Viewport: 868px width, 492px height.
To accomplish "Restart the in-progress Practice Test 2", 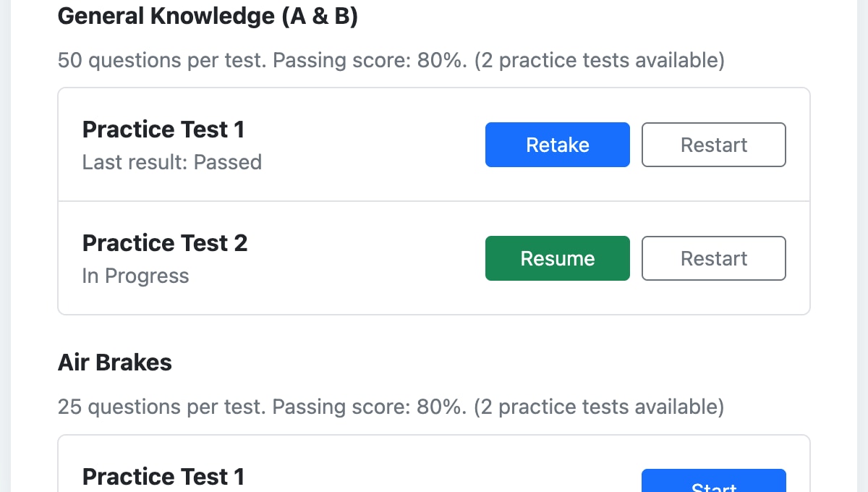I will coord(713,258).
